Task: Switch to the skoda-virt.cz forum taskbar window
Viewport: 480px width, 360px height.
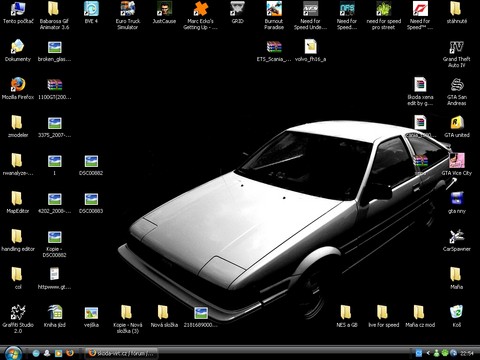Action: click(120, 353)
